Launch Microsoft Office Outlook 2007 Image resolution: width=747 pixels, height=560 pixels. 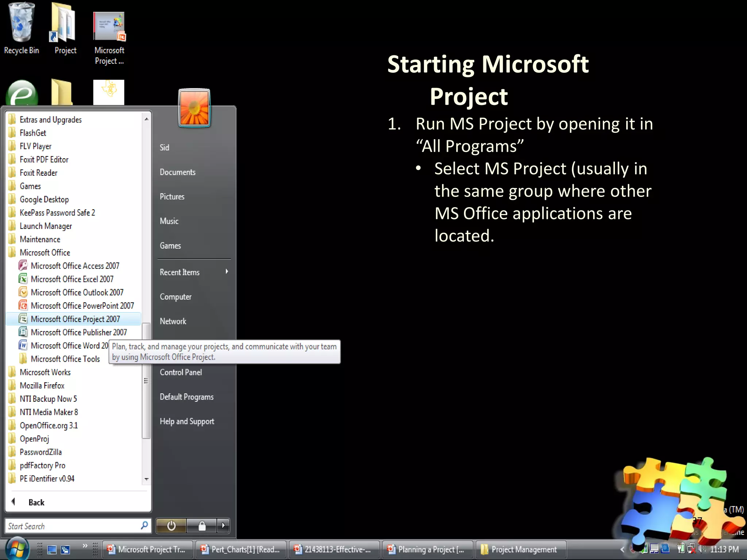tap(77, 292)
